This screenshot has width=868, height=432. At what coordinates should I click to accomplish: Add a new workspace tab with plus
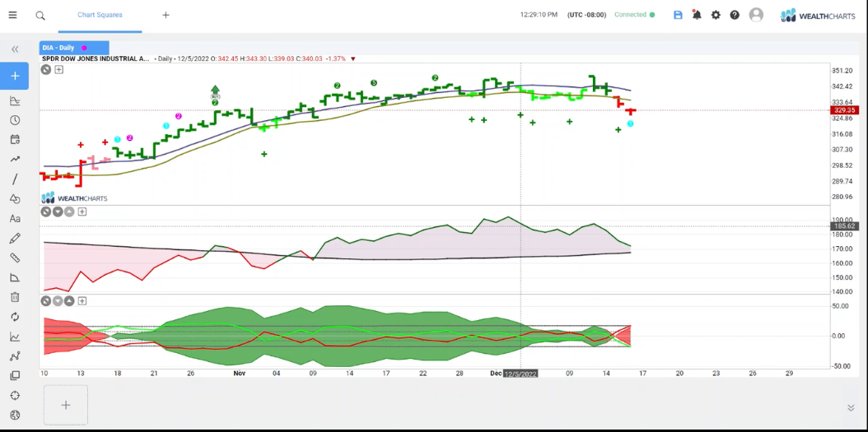point(166,15)
